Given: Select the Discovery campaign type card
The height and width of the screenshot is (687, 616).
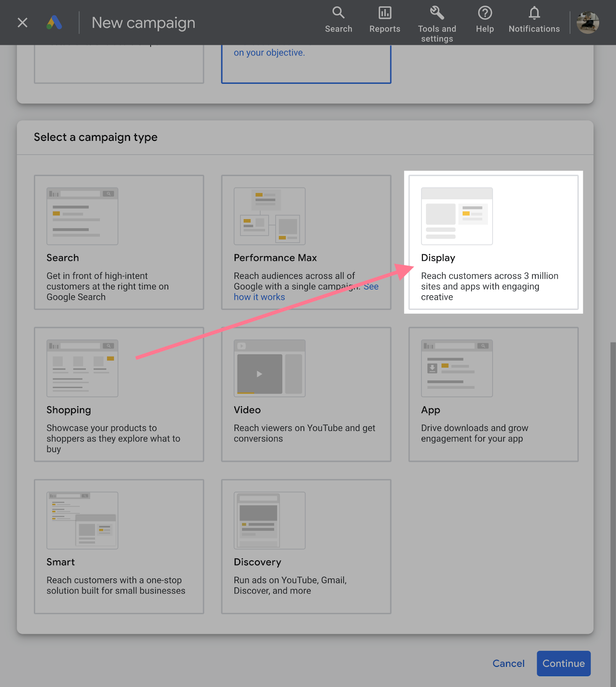Looking at the screenshot, I should pos(306,546).
